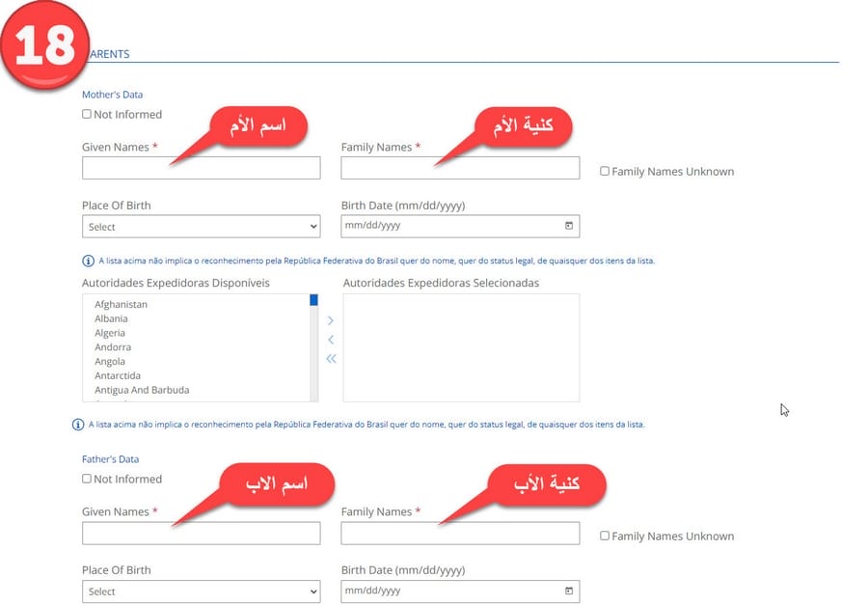Click the mother's Birth Date field
The width and height of the screenshot is (868, 606).
click(448, 226)
